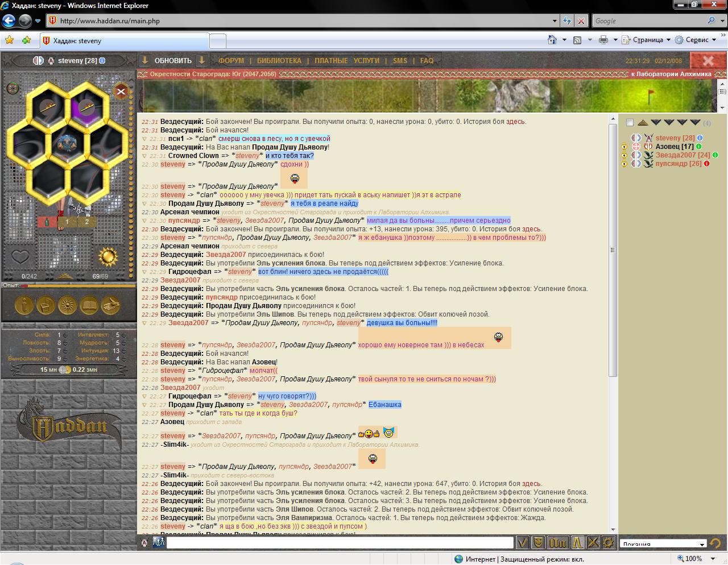This screenshot has width=728, height=565.
Task: Click the lambda translit chat icon
Action: tap(577, 542)
